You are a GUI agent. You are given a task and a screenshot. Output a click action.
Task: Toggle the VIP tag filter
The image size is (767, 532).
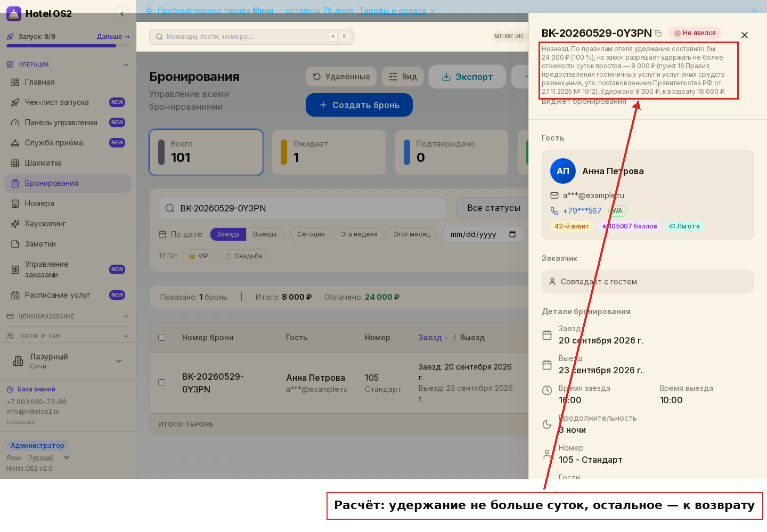[198, 256]
